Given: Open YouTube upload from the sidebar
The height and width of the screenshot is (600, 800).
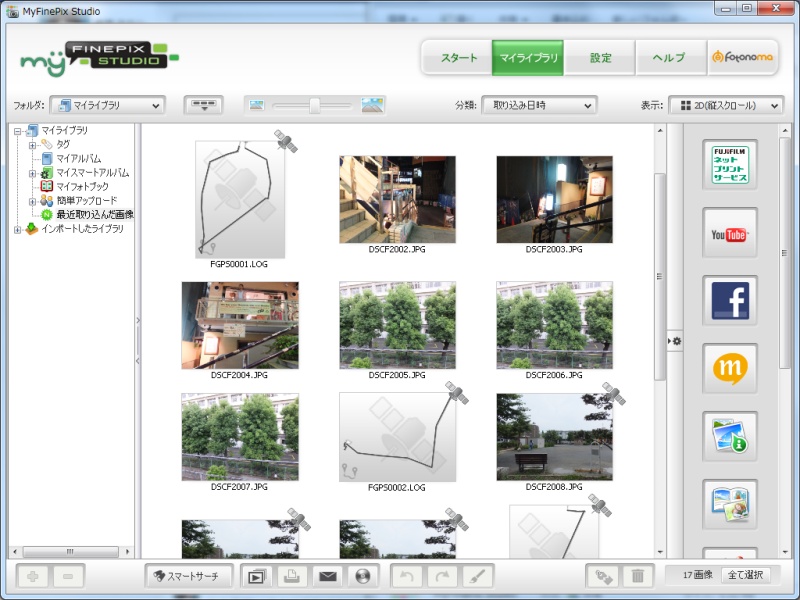Looking at the screenshot, I should (x=729, y=233).
